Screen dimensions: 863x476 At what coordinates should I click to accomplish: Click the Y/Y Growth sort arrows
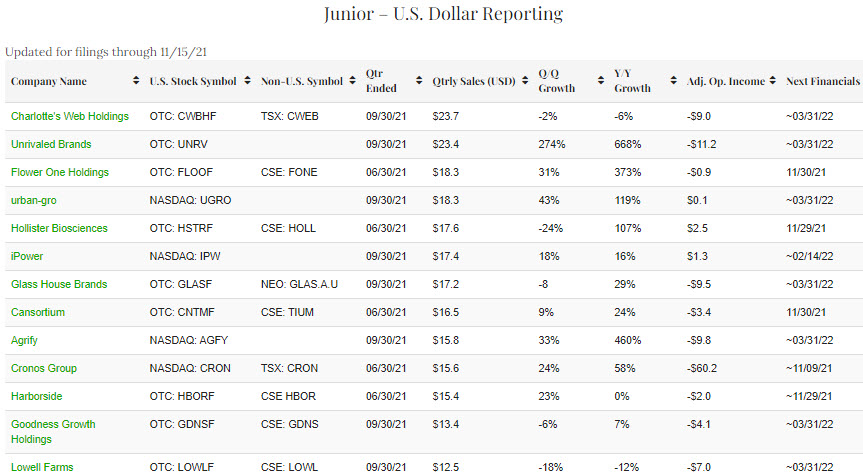tap(674, 81)
